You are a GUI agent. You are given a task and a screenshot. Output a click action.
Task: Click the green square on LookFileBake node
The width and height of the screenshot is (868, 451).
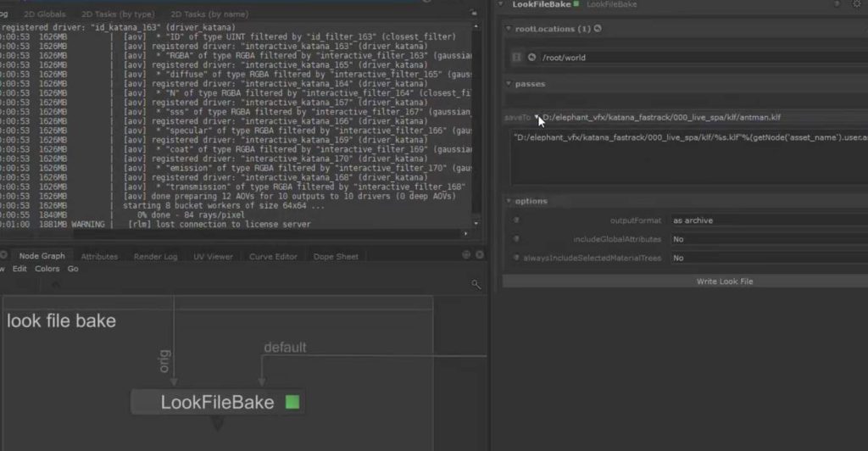click(x=292, y=402)
